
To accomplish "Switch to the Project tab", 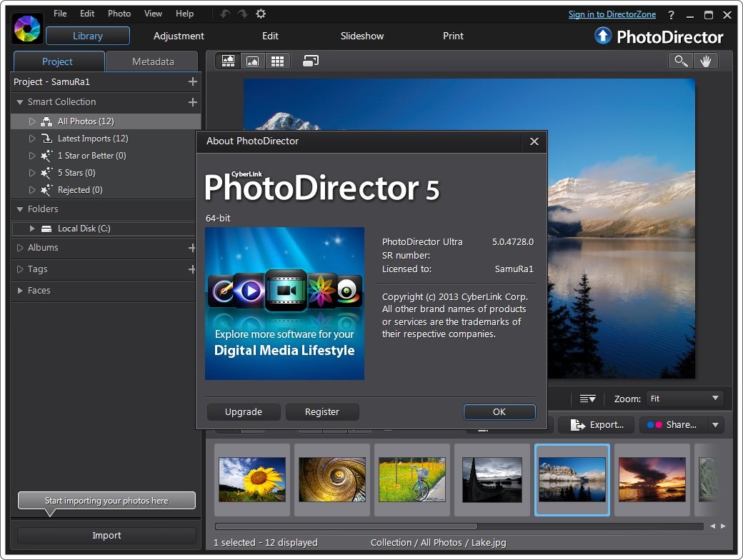I will 58,61.
